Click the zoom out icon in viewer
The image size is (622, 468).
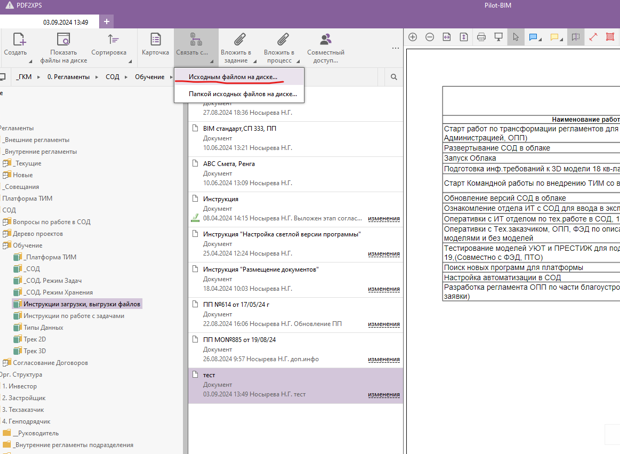(x=430, y=38)
